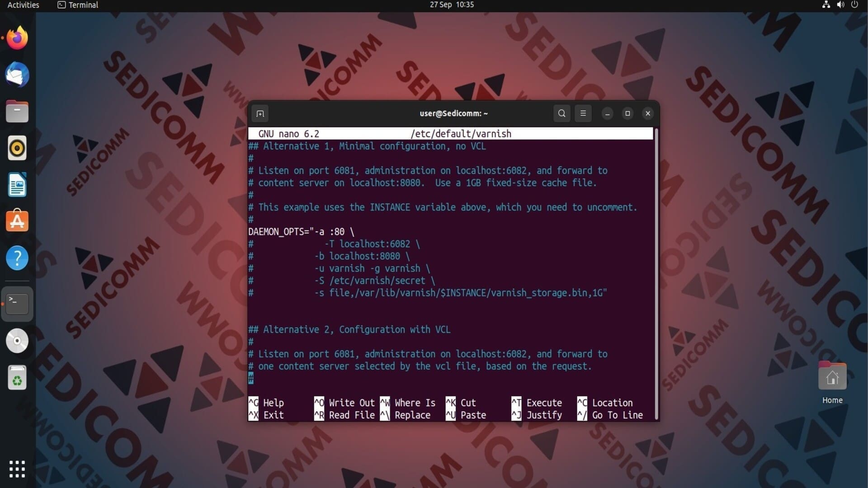Open the terminal search button
The width and height of the screenshot is (868, 488).
561,113
